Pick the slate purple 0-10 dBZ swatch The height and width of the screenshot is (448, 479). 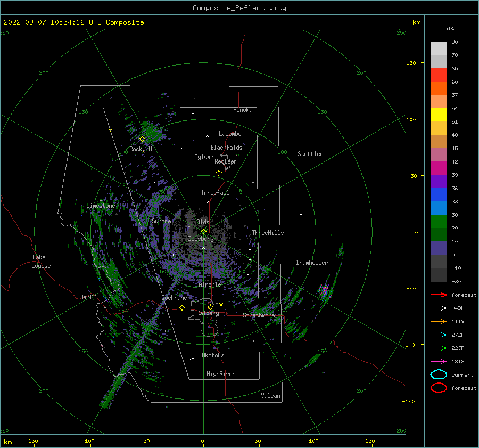439,248
